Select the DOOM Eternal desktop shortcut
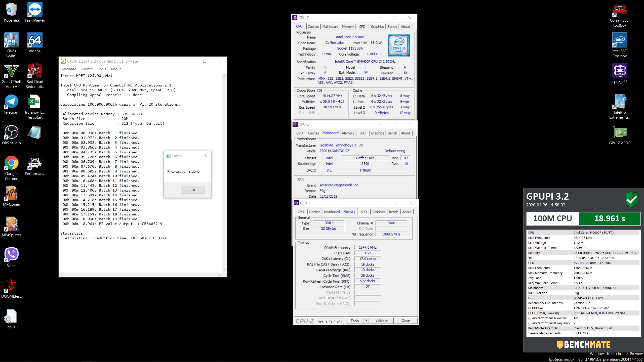Screen dimensions: 644x362 (x=11, y=288)
